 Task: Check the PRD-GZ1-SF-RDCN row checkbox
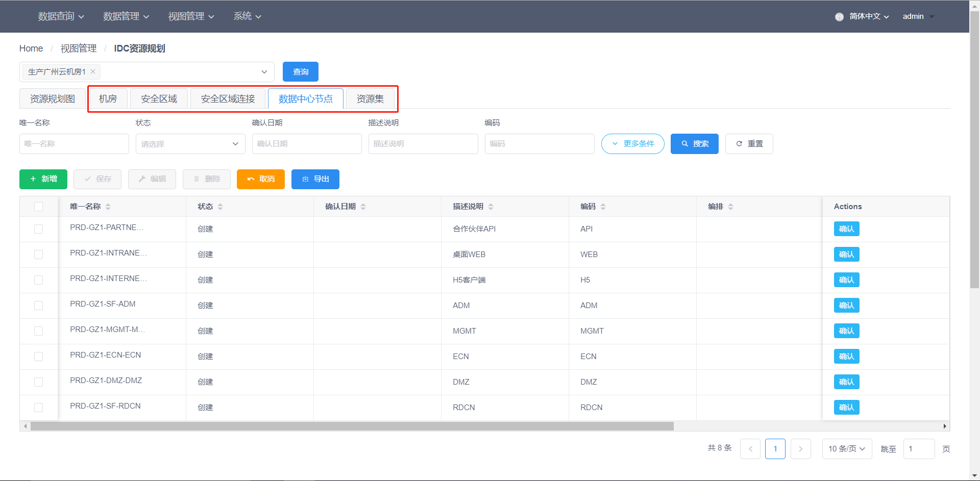38,408
